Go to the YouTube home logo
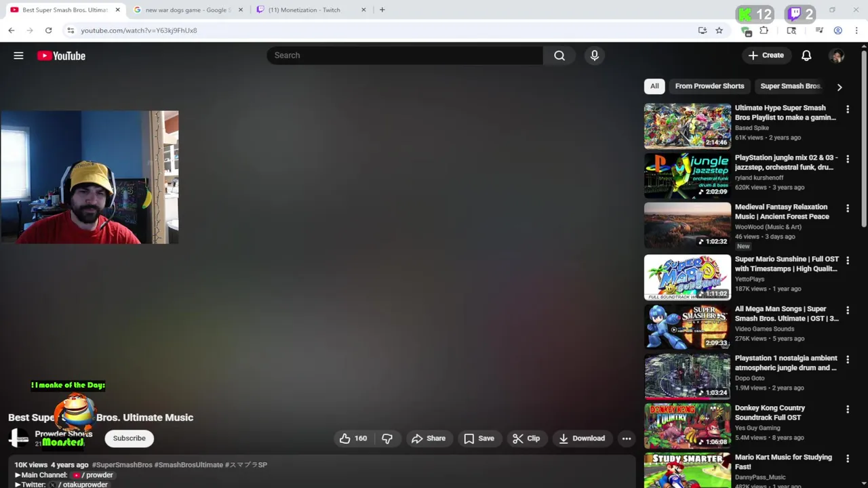This screenshot has width=868, height=488. click(61, 56)
